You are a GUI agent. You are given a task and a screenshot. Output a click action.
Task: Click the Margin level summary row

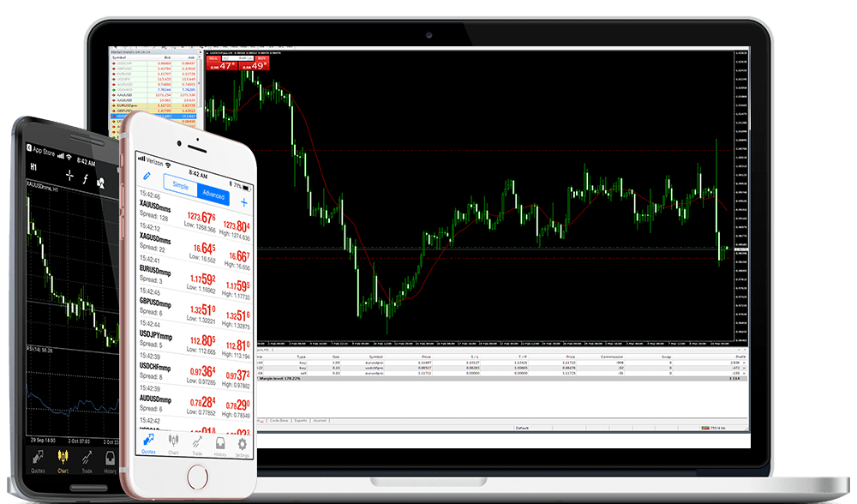pyautogui.click(x=501, y=378)
